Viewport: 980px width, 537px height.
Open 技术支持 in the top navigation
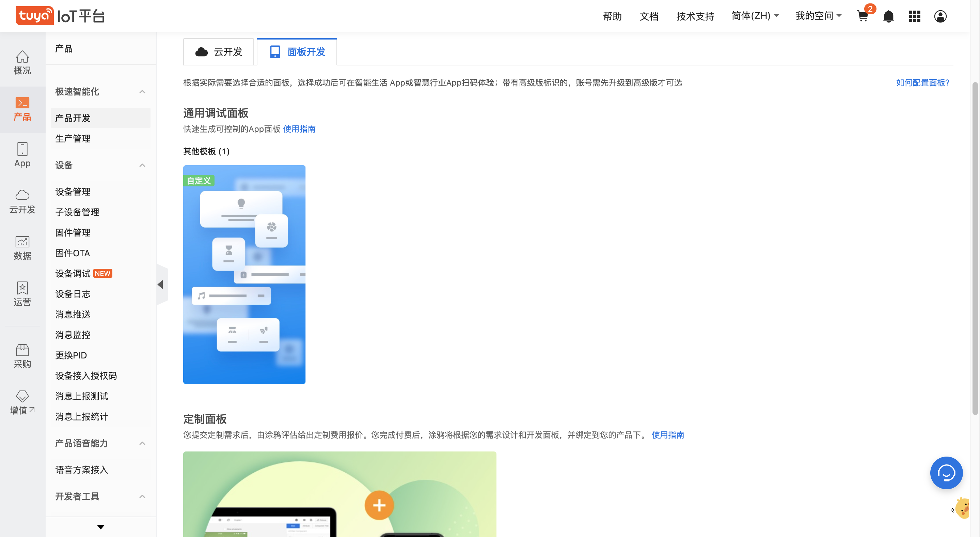point(695,16)
